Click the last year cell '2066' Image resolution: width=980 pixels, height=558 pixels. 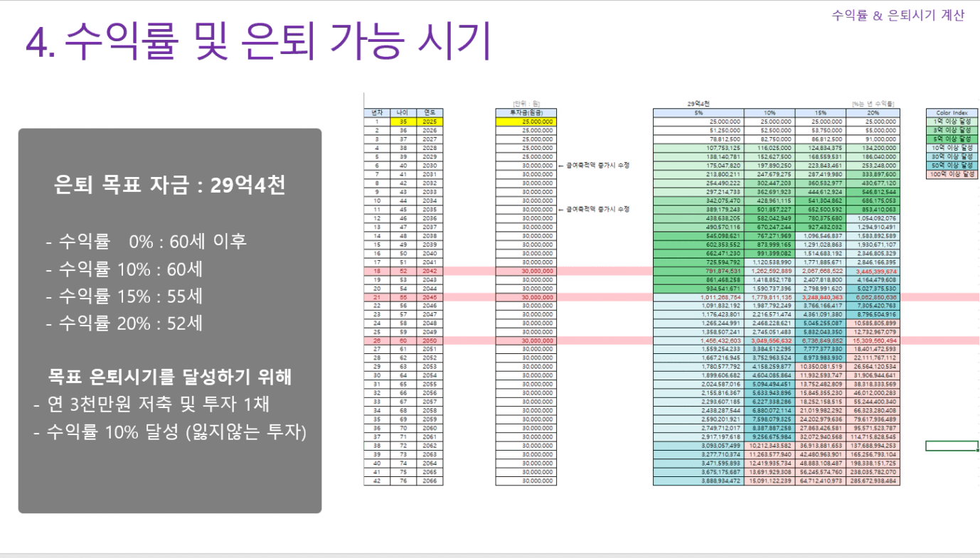point(429,481)
